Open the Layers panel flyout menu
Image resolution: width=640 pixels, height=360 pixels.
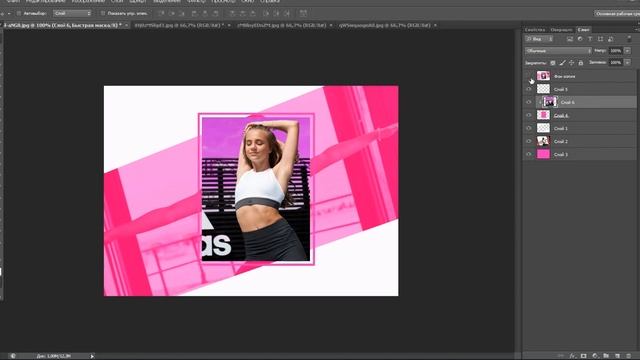click(636, 30)
